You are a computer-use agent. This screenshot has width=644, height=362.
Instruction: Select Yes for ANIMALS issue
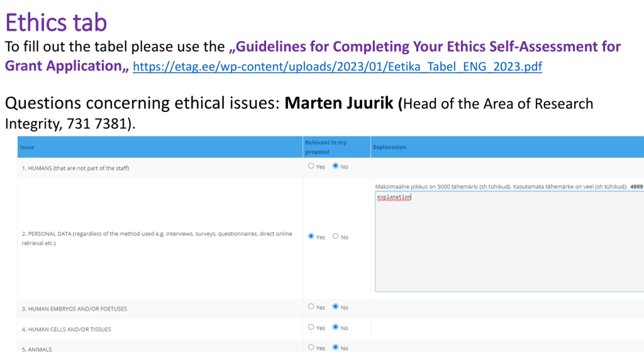click(x=311, y=347)
